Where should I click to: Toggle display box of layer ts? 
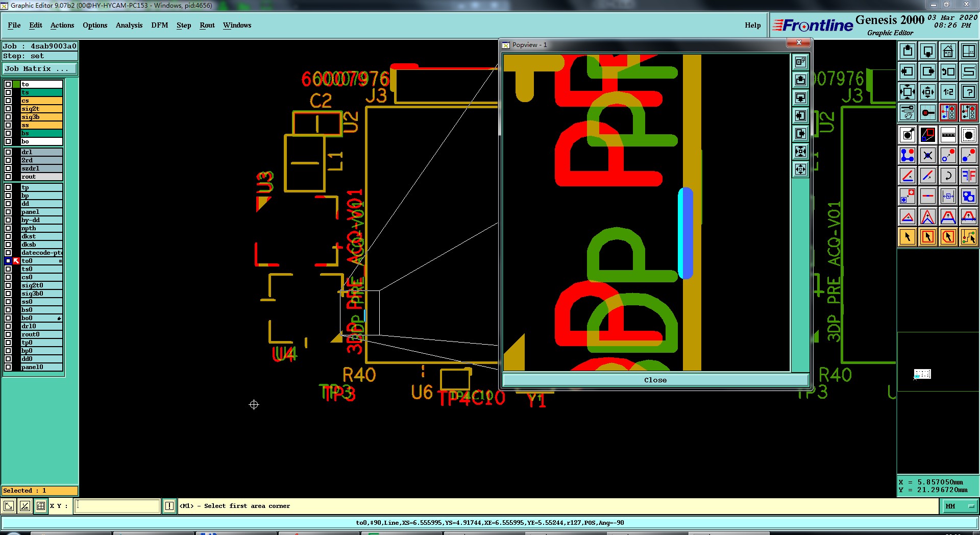click(x=8, y=92)
